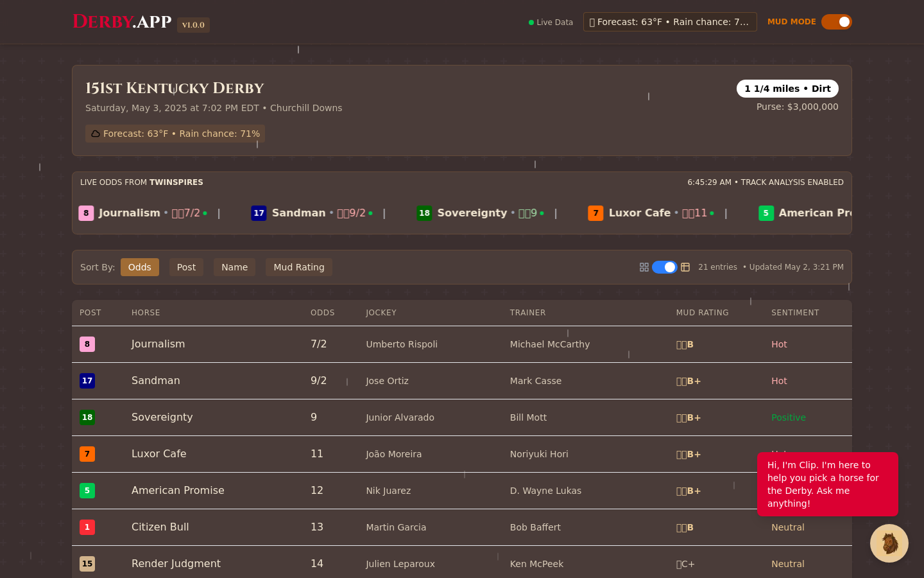This screenshot has width=924, height=578.
Task: Click Sovereignty in the live odds ticker
Action: [472, 213]
